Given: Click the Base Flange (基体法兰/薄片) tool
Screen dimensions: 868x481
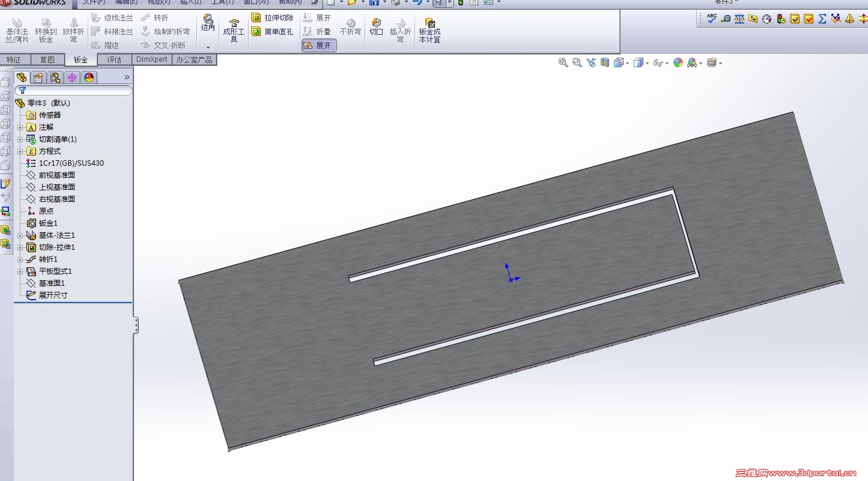Looking at the screenshot, I should [17, 30].
